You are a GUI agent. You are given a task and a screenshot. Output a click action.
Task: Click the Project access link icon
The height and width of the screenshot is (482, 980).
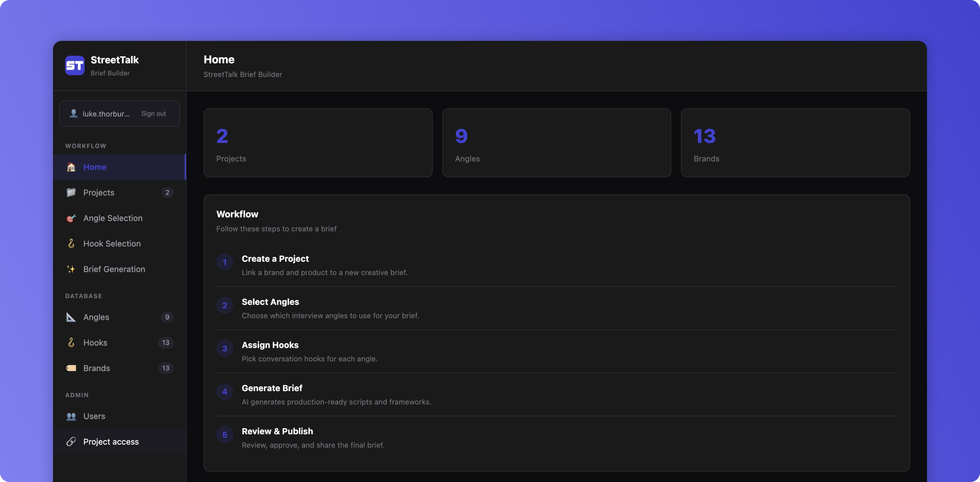(x=71, y=442)
